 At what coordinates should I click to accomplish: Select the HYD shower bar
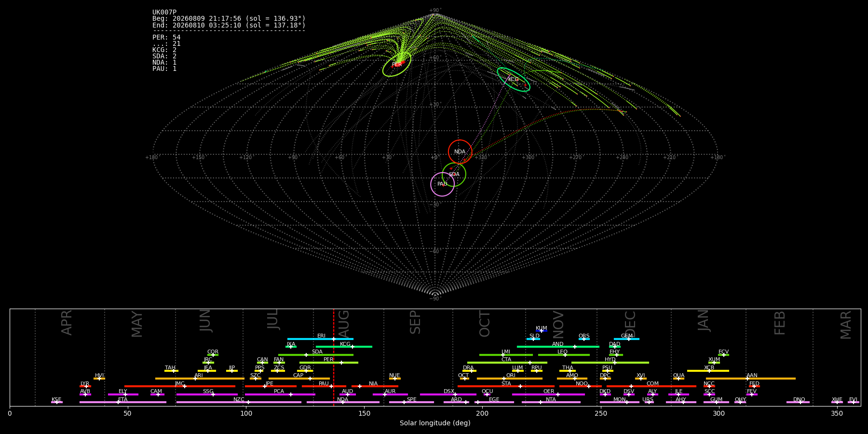(x=610, y=363)
